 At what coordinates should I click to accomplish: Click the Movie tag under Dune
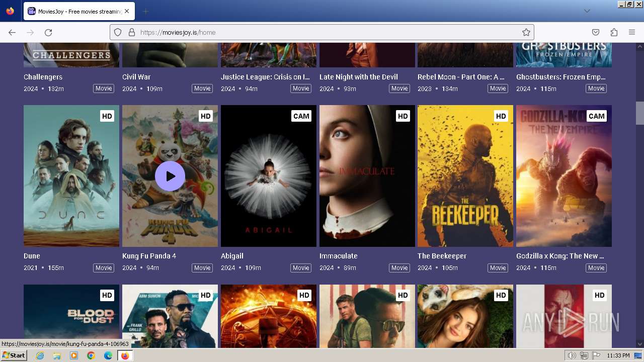104,268
